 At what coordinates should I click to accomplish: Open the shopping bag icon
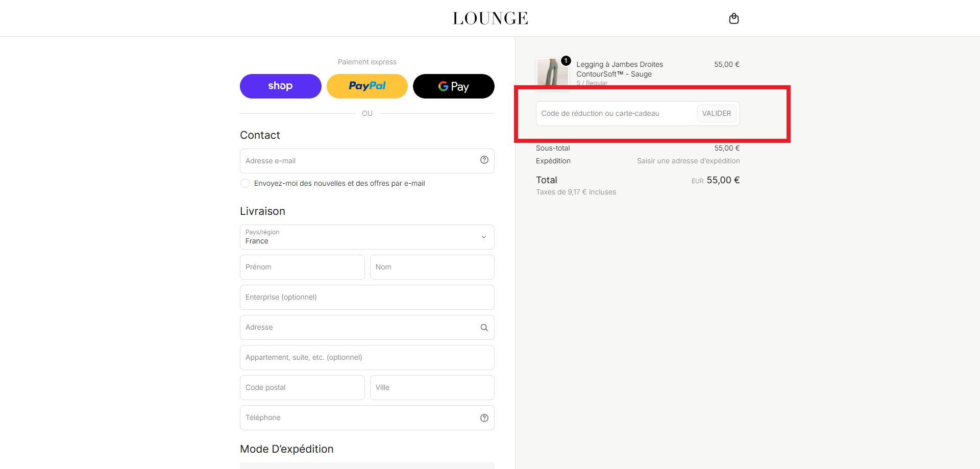pyautogui.click(x=733, y=18)
